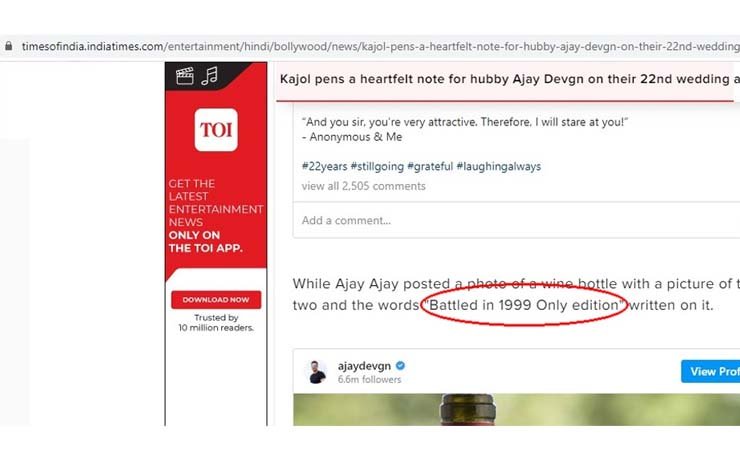Click the blue verified badge beside ajaydevgn

[400, 366]
